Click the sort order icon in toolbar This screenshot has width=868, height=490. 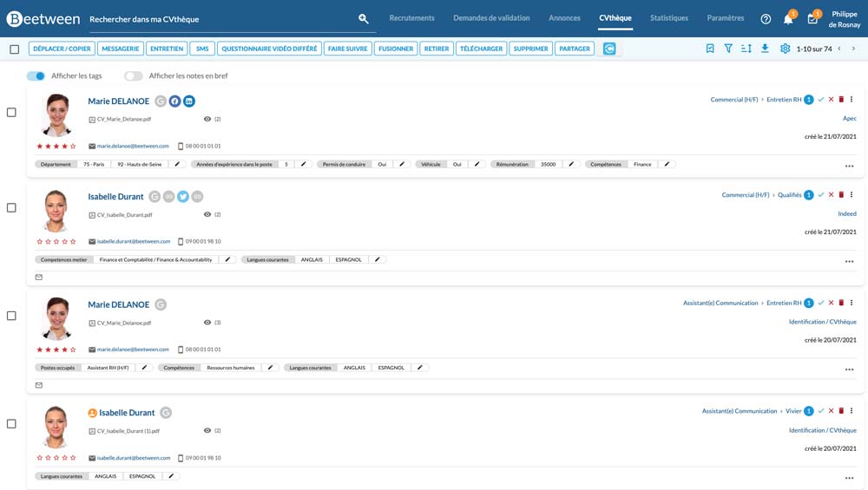click(746, 49)
